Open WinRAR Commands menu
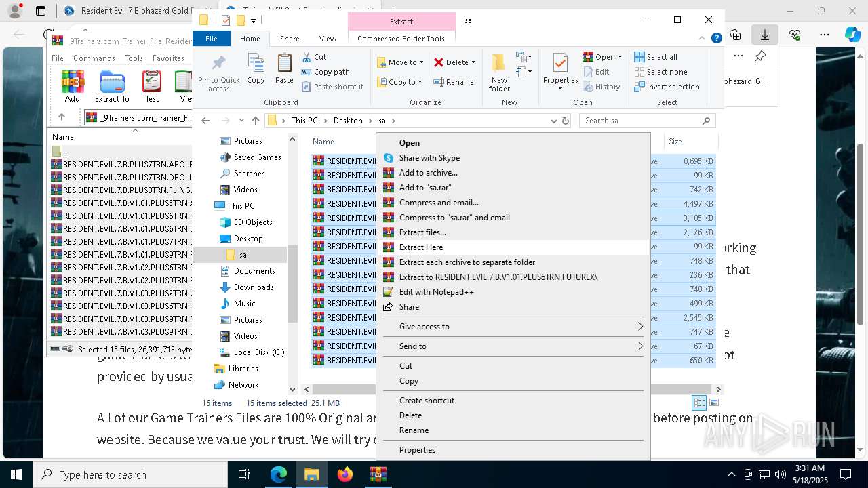Image resolution: width=868 pixels, height=488 pixels. coord(94,58)
